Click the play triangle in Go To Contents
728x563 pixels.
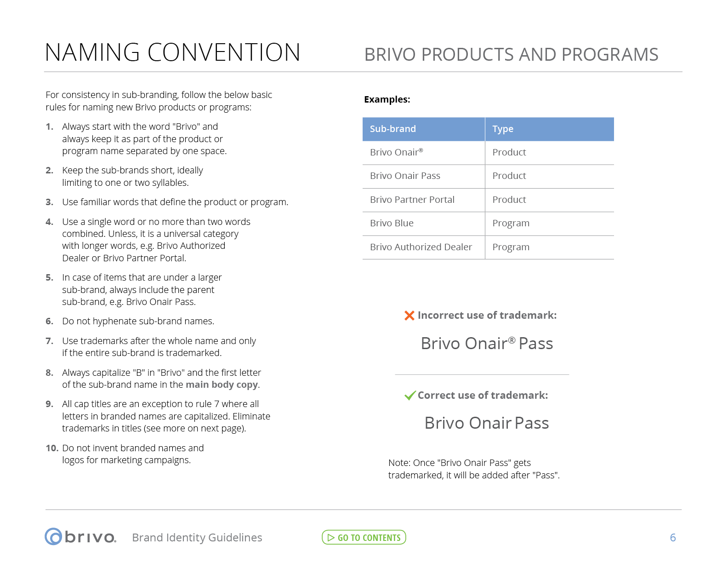(x=331, y=538)
